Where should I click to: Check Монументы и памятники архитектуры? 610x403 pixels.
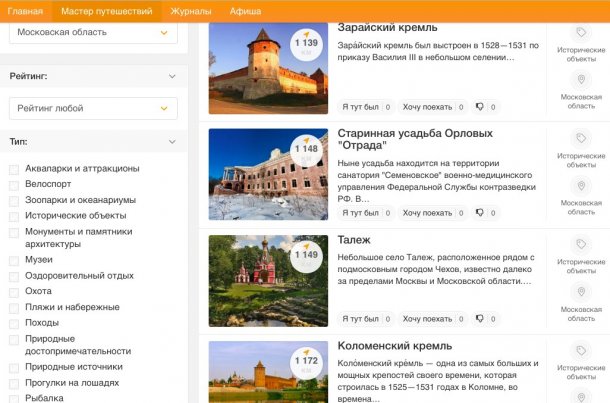(14, 233)
